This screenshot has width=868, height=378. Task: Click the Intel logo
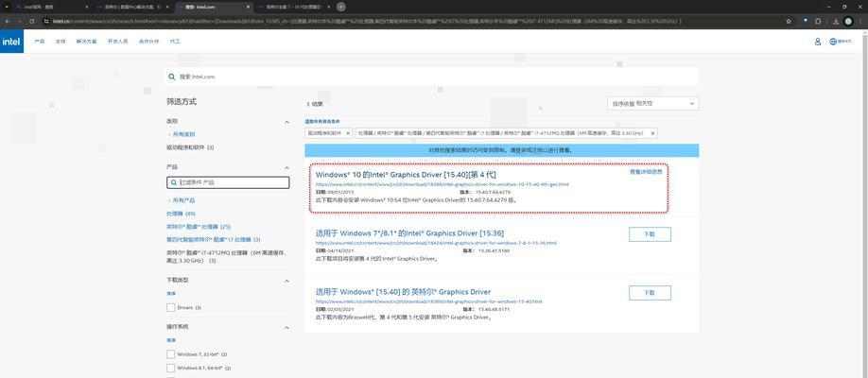tap(11, 42)
